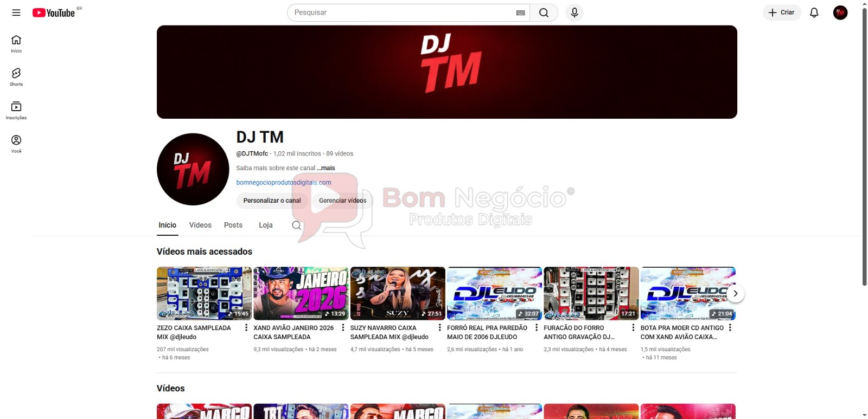The height and width of the screenshot is (419, 868).
Task: Open title 'BOTA PRA MOER CD ANTIGO'
Action: 682,332
